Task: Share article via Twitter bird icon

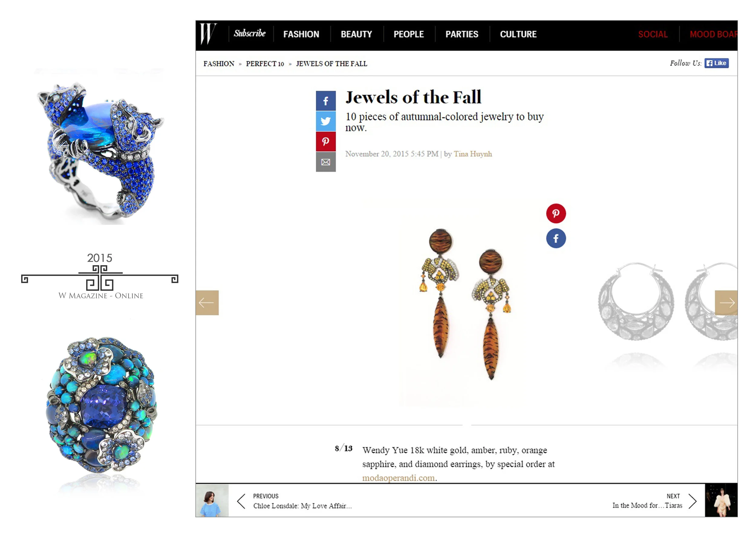Action: pos(326,121)
